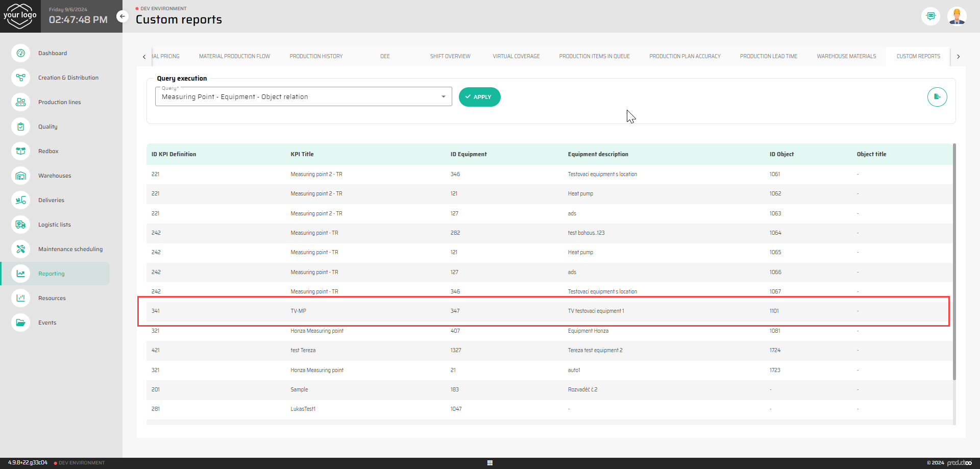Image resolution: width=980 pixels, height=469 pixels.
Task: Collapse the sidebar with the arrow button
Action: pyautogui.click(x=122, y=16)
